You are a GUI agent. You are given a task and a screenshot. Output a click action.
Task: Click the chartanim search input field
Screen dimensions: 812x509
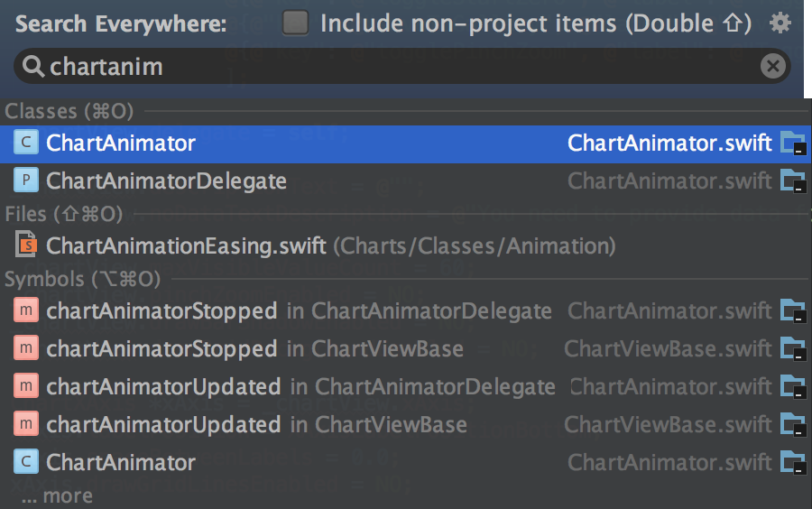coord(401,66)
